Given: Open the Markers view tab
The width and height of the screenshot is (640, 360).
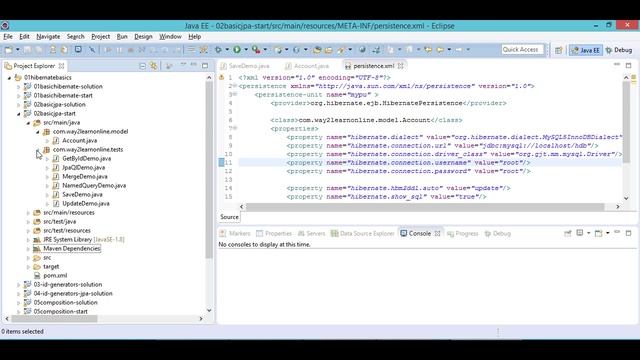Looking at the screenshot, I should tap(235, 233).
